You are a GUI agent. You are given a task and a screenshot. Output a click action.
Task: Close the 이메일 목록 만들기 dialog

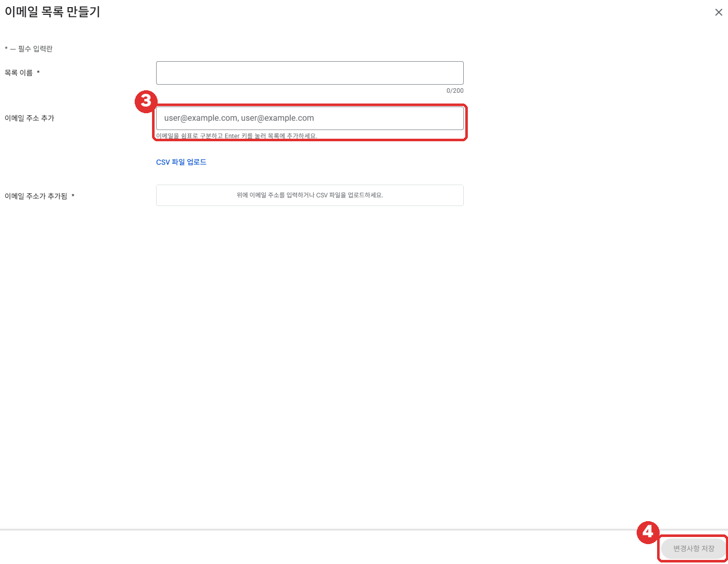click(x=718, y=12)
